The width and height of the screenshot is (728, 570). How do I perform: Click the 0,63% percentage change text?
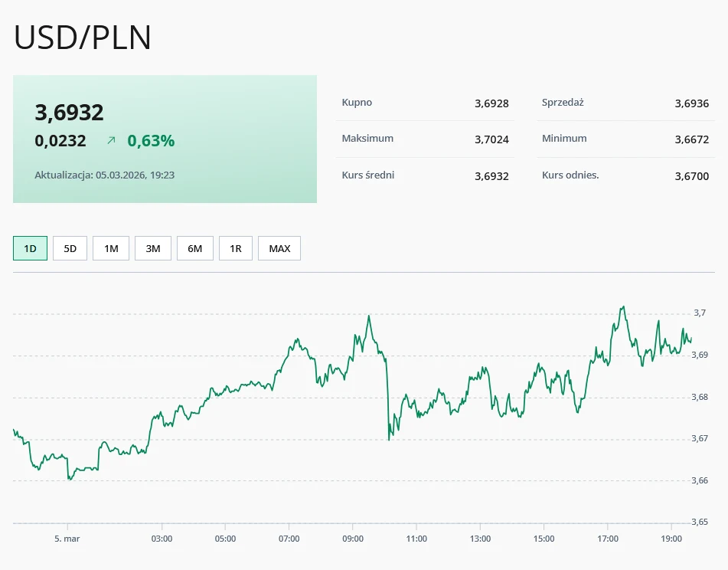click(x=151, y=140)
